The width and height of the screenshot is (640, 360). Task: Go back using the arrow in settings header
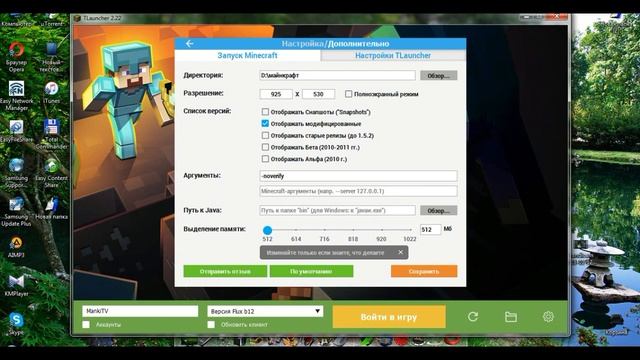pos(189,43)
